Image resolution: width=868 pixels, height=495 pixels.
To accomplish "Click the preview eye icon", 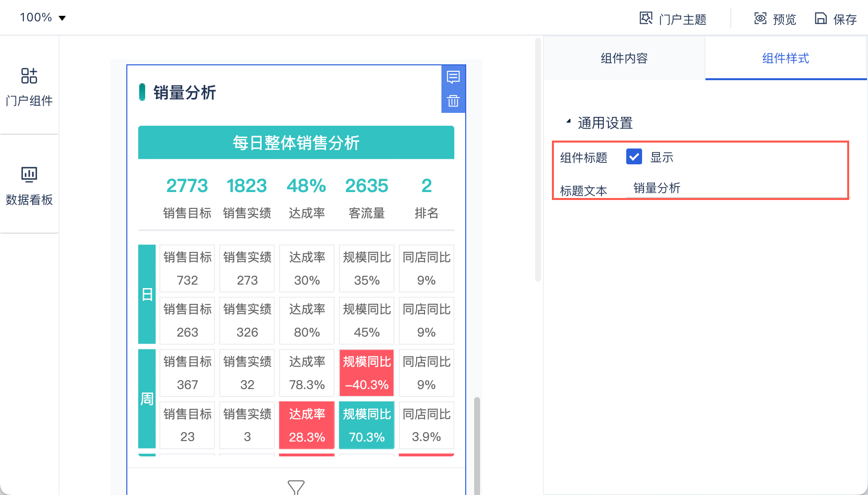I will (760, 18).
